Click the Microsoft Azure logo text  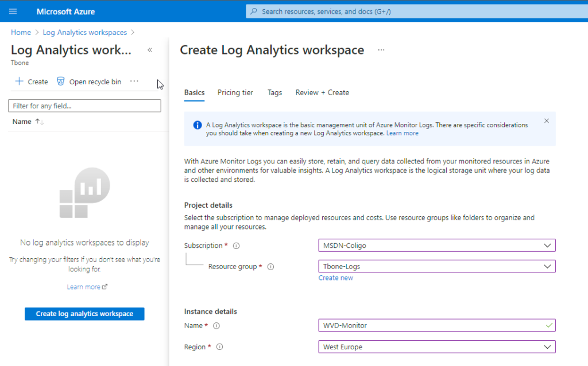click(65, 11)
